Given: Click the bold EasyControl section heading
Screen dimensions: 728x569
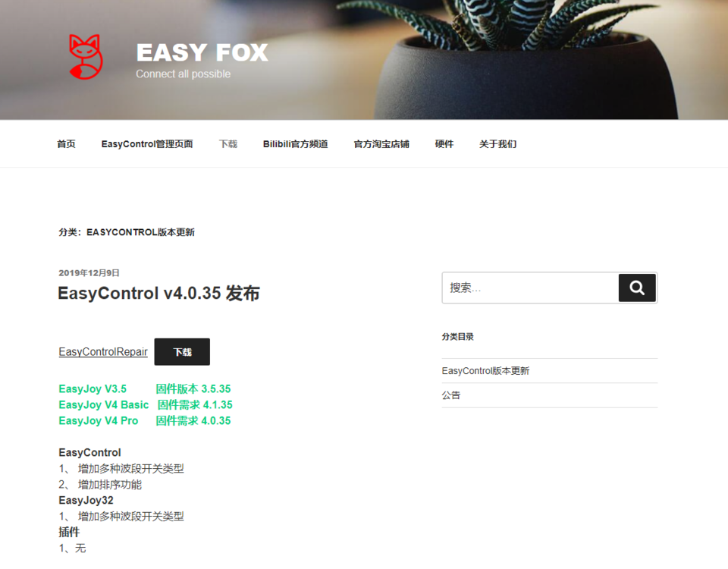Looking at the screenshot, I should pyautogui.click(x=89, y=452).
